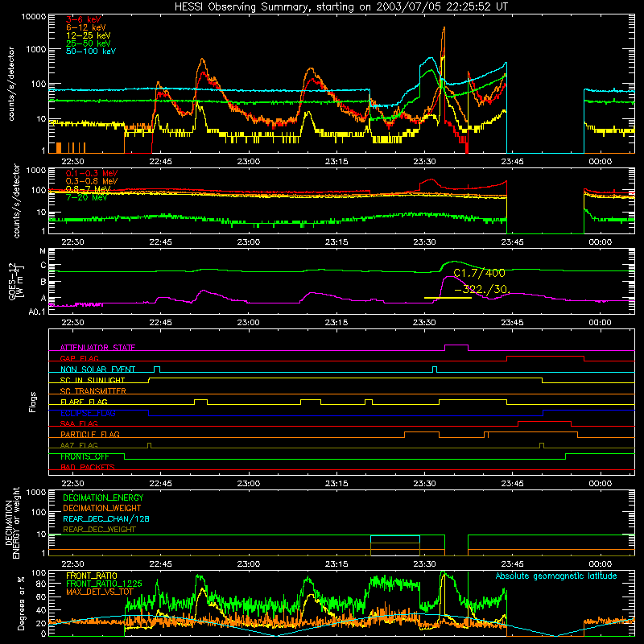Image resolution: width=644 pixels, height=644 pixels.
Task: Select the SC_IN_SUNLIGHT flag label
Action: (93, 380)
